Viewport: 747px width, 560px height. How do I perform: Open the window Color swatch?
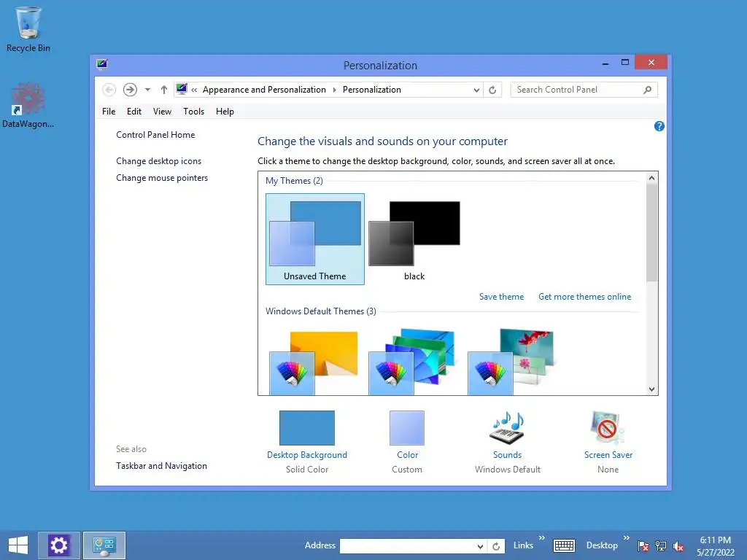(x=407, y=427)
